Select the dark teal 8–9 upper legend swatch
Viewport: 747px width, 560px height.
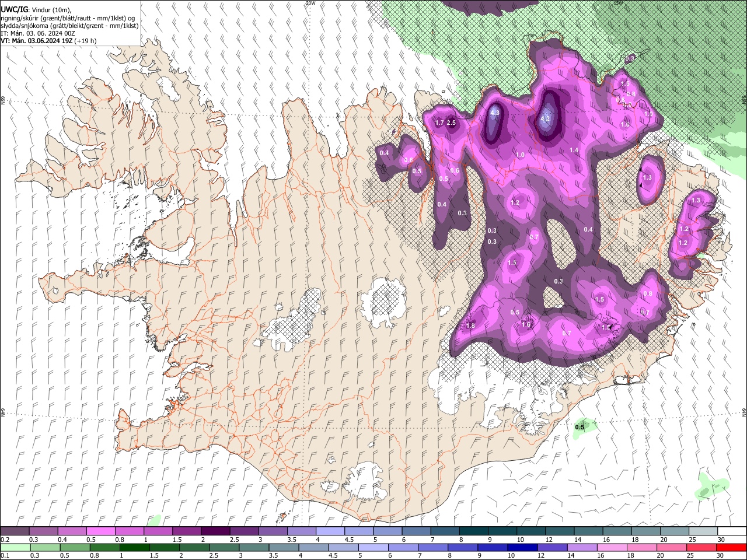tap(473, 531)
